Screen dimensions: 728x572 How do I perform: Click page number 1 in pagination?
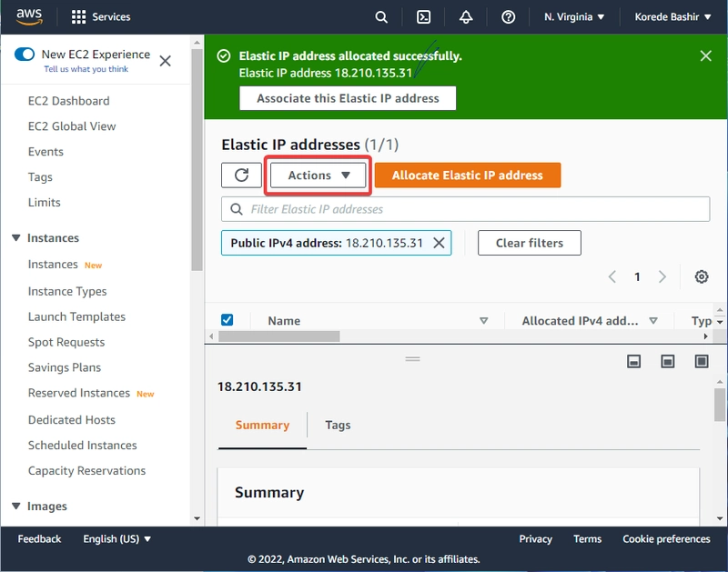click(x=638, y=277)
